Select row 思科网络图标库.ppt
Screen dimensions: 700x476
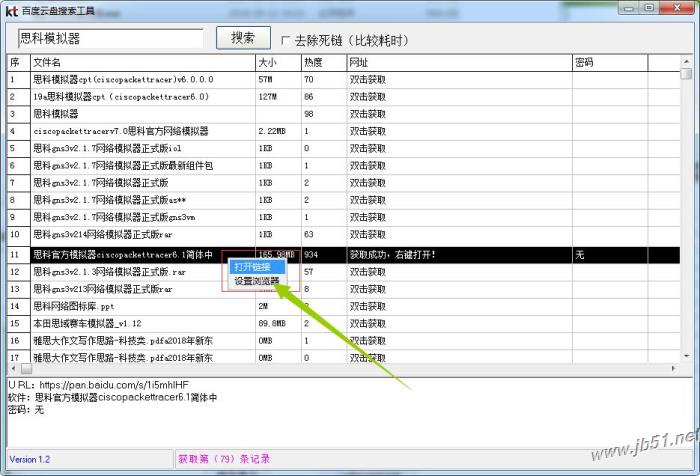tap(344, 306)
